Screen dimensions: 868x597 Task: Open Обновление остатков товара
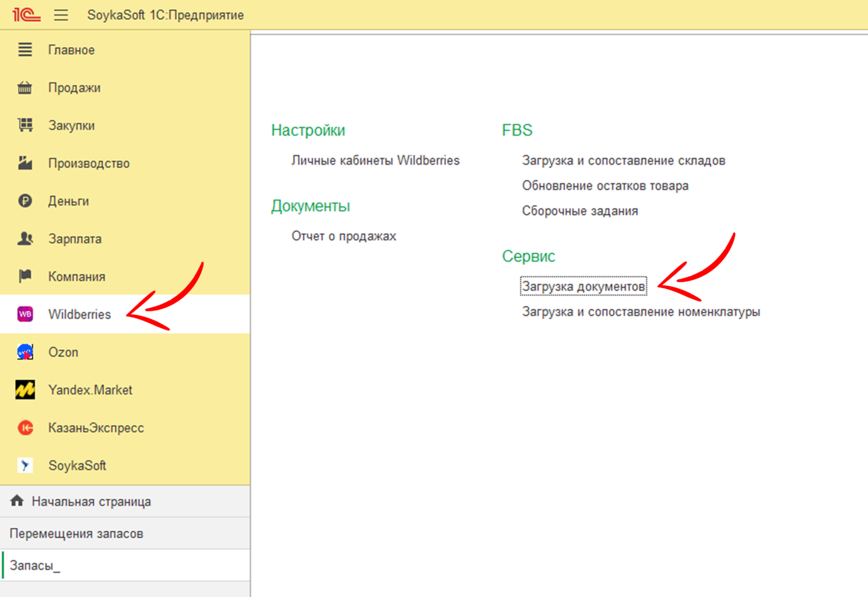point(605,186)
